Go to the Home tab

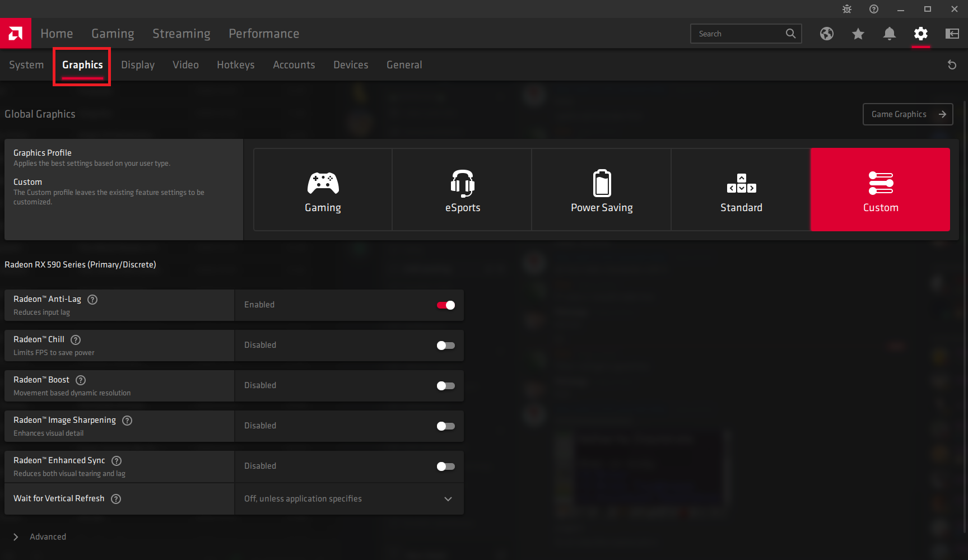point(57,34)
